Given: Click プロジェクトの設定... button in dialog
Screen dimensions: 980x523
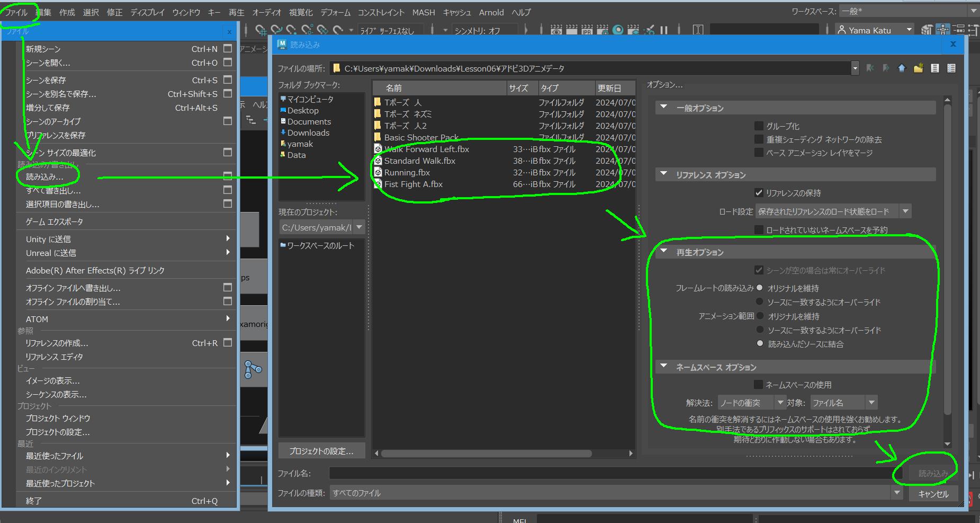Looking at the screenshot, I should (x=321, y=451).
